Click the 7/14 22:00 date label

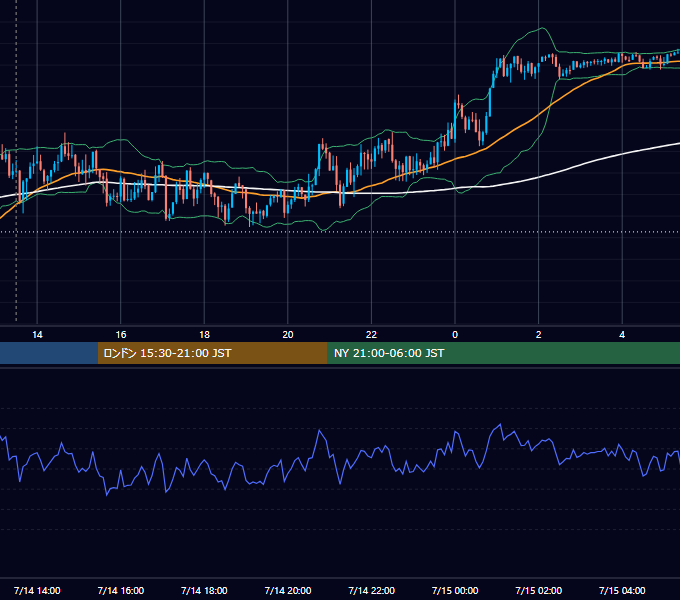(x=371, y=590)
